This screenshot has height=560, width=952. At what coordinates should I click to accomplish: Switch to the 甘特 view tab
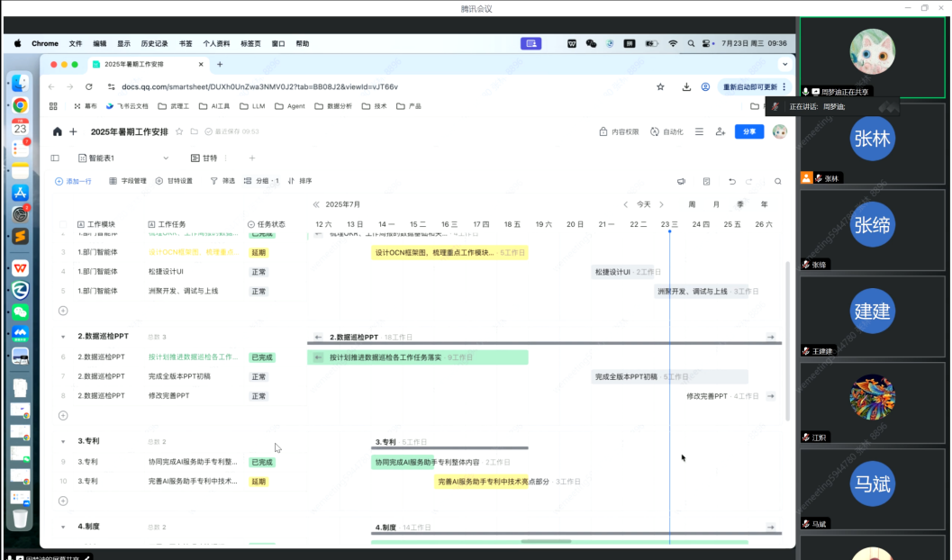[204, 158]
